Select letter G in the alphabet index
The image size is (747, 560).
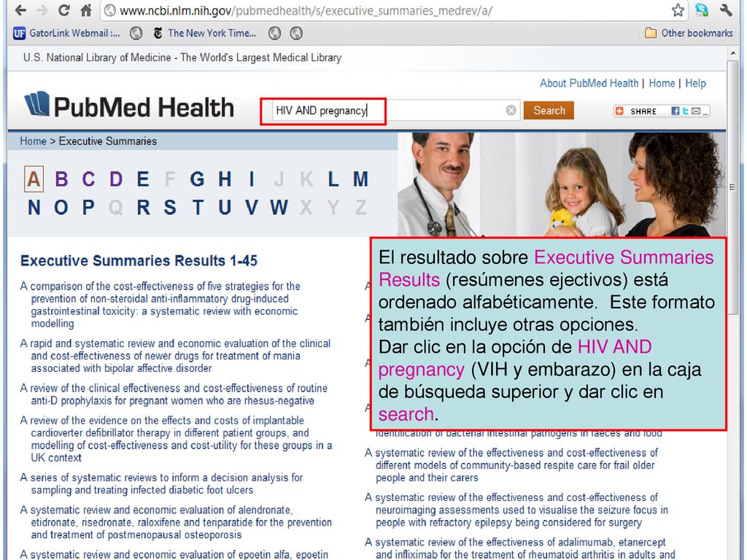tap(197, 179)
